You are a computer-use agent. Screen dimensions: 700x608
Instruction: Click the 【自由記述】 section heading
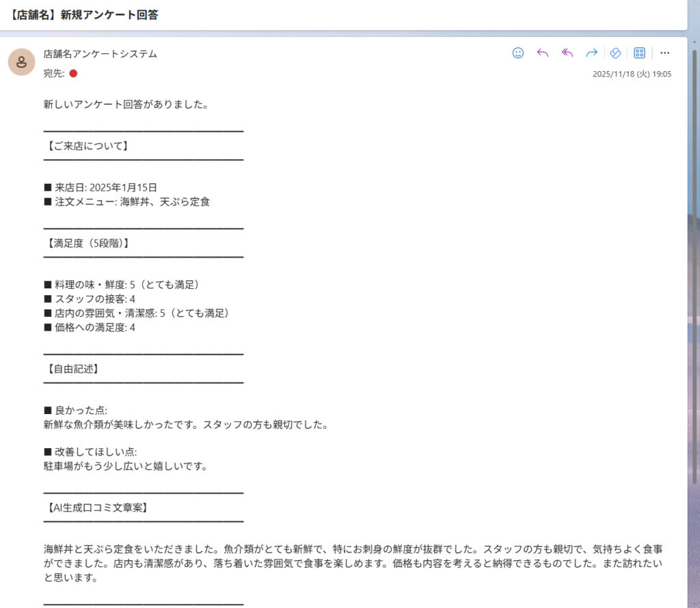pyautogui.click(x=73, y=369)
